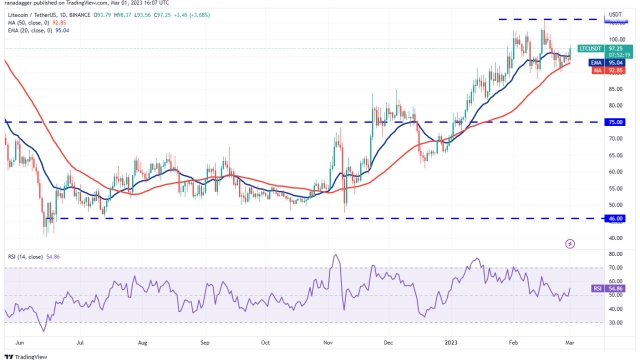The width and height of the screenshot is (640, 360).
Task: Click the TradingView logo at bottom
Action: tap(26, 357)
